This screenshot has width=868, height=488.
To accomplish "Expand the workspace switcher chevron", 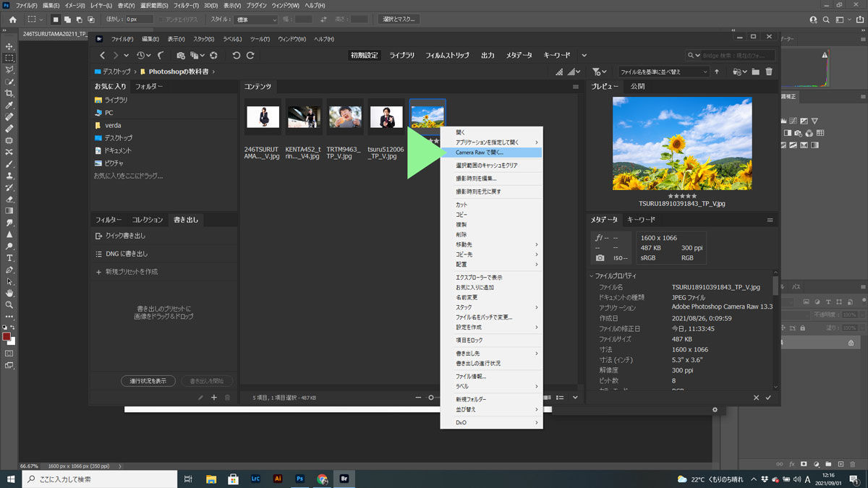I will (x=584, y=55).
